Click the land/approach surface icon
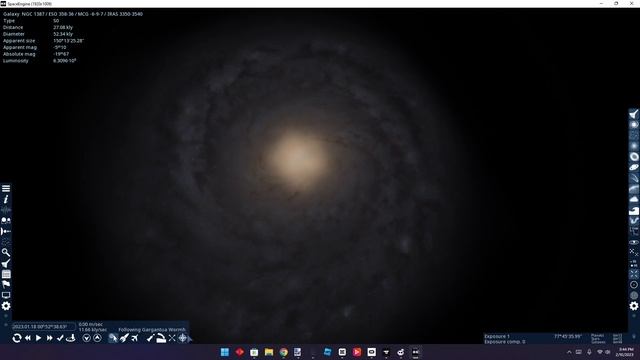The width and height of the screenshot is (640, 360). [161, 338]
